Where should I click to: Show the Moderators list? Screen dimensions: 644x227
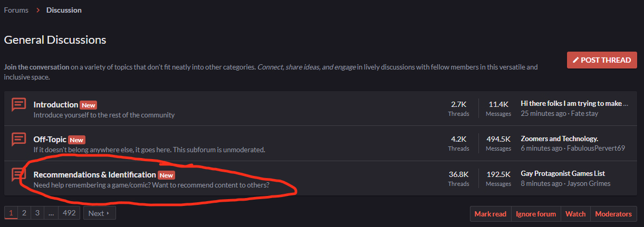613,214
